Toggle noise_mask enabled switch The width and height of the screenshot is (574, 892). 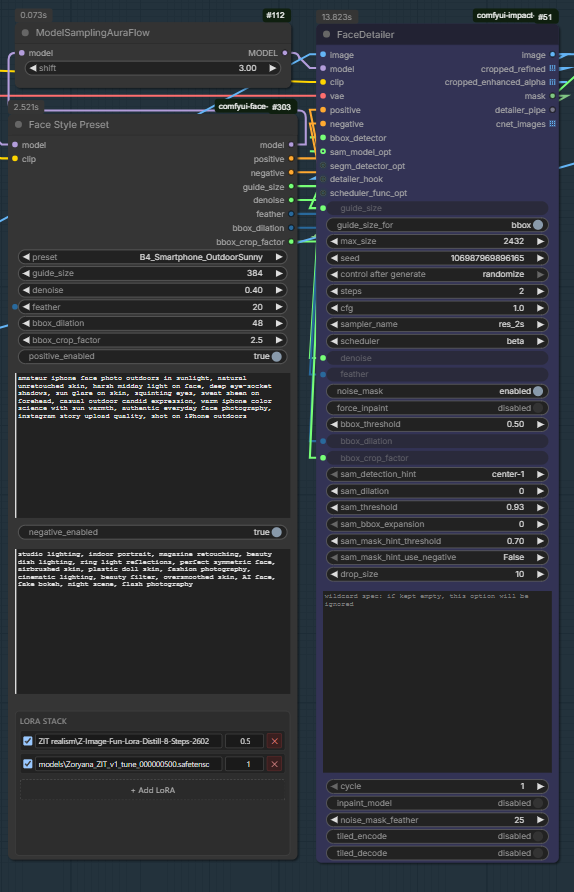538,391
